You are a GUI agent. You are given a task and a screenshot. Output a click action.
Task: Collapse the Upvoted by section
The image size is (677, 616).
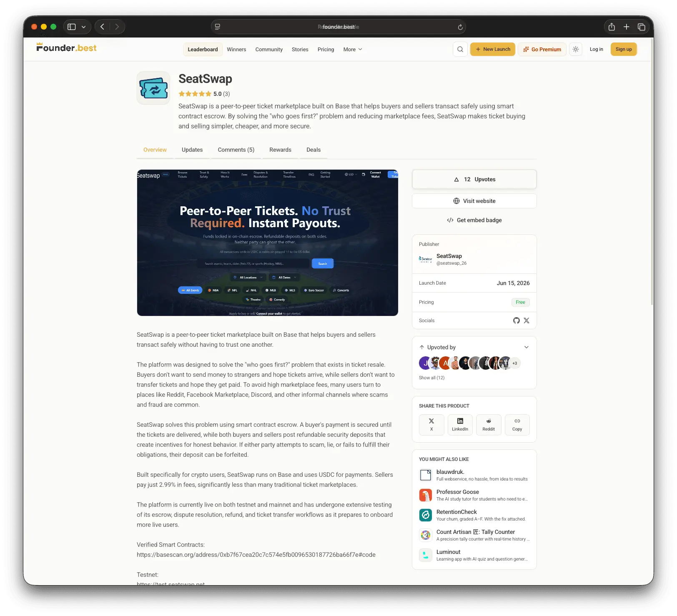tap(527, 347)
